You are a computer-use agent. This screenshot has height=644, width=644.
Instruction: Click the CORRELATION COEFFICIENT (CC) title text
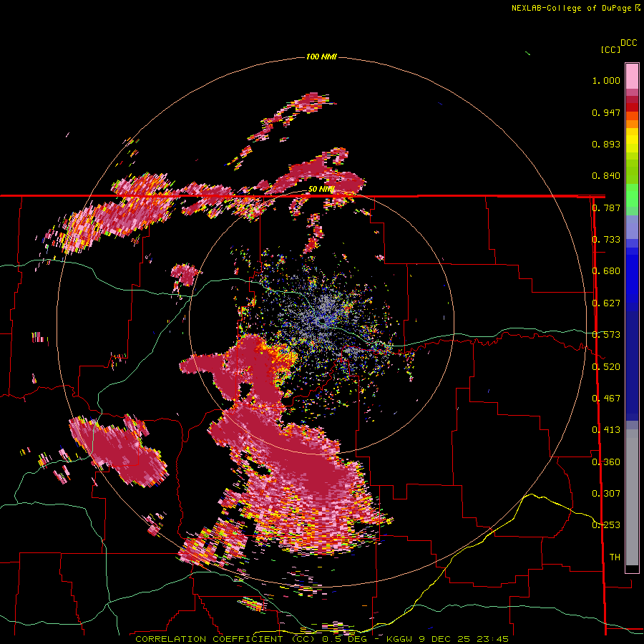click(225, 639)
